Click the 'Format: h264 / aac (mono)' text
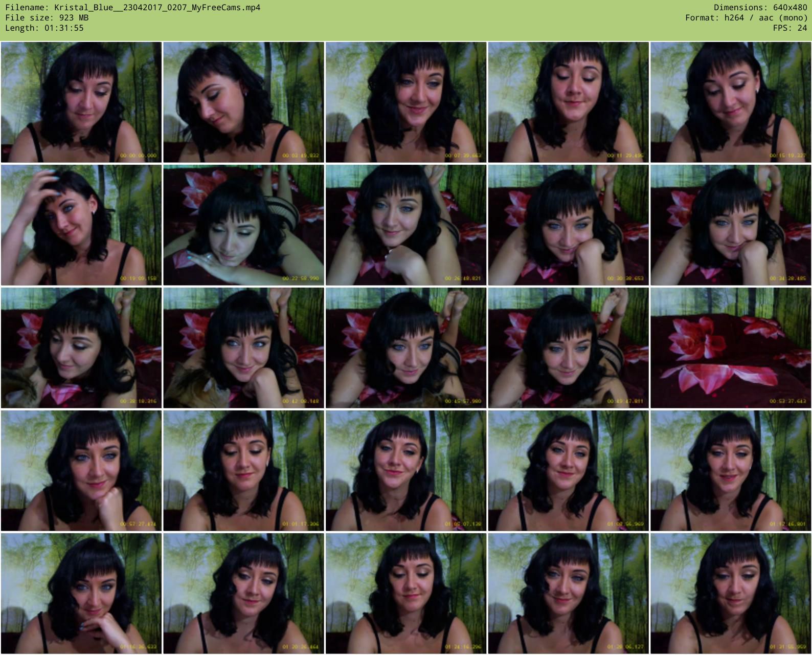The width and height of the screenshot is (812, 655). (746, 18)
